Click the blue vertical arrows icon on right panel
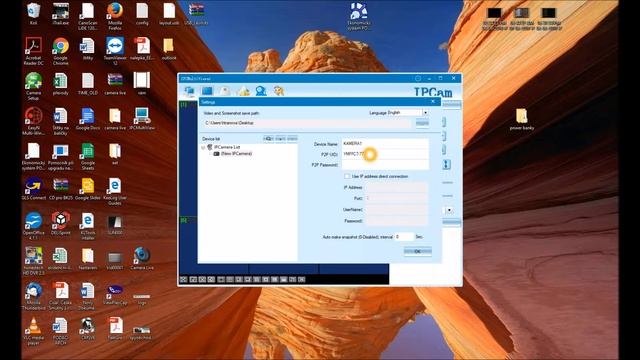640x360 pixels. pos(446,164)
